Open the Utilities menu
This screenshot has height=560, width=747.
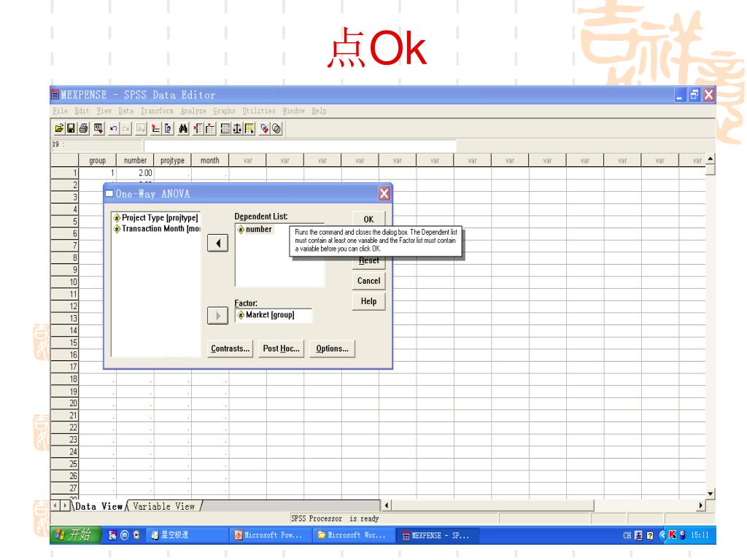coord(259,111)
